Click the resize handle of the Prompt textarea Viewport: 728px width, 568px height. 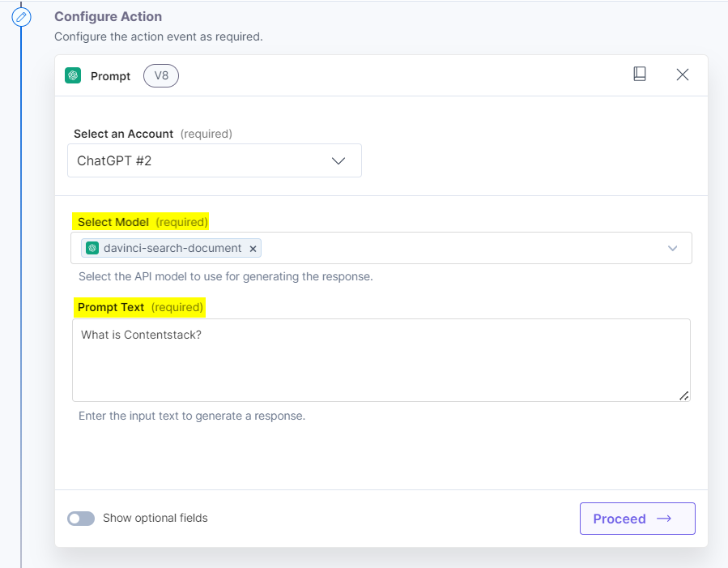pos(684,395)
